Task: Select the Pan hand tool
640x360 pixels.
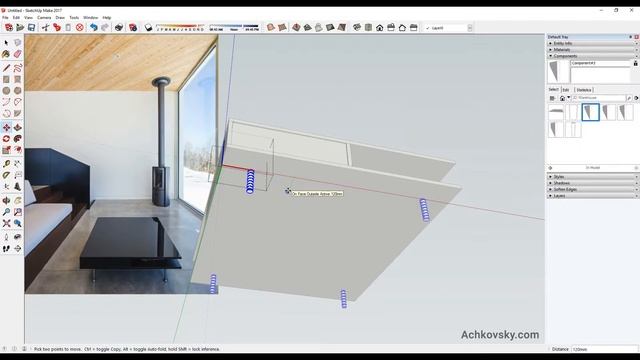Action: (x=18, y=200)
